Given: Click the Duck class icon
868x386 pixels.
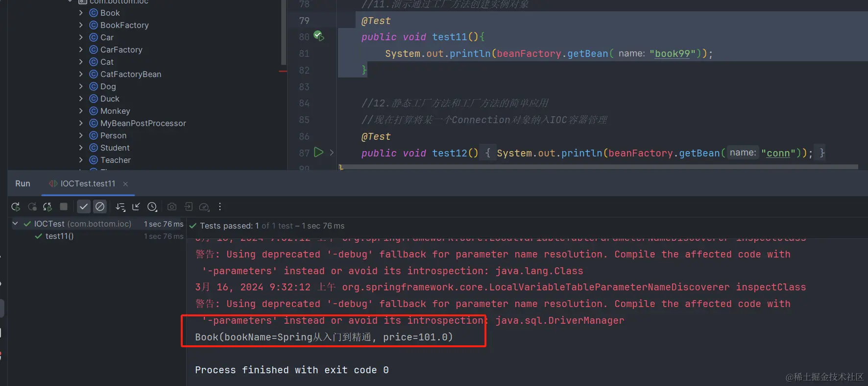Looking at the screenshot, I should 94,99.
